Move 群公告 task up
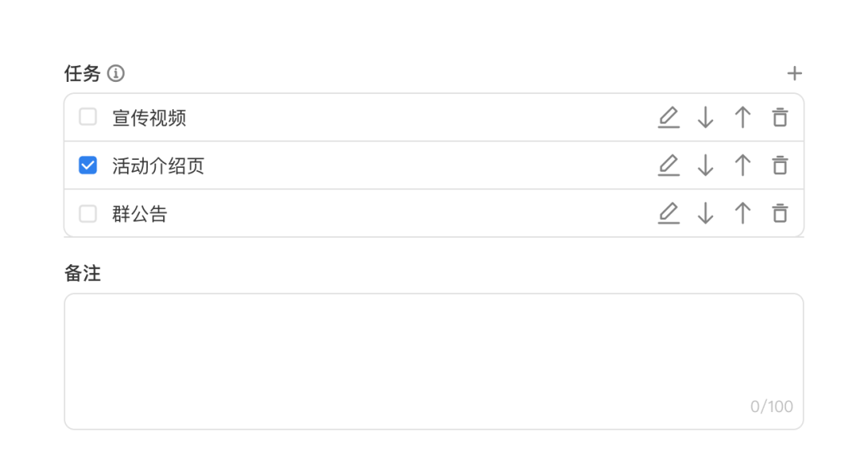 pyautogui.click(x=743, y=214)
